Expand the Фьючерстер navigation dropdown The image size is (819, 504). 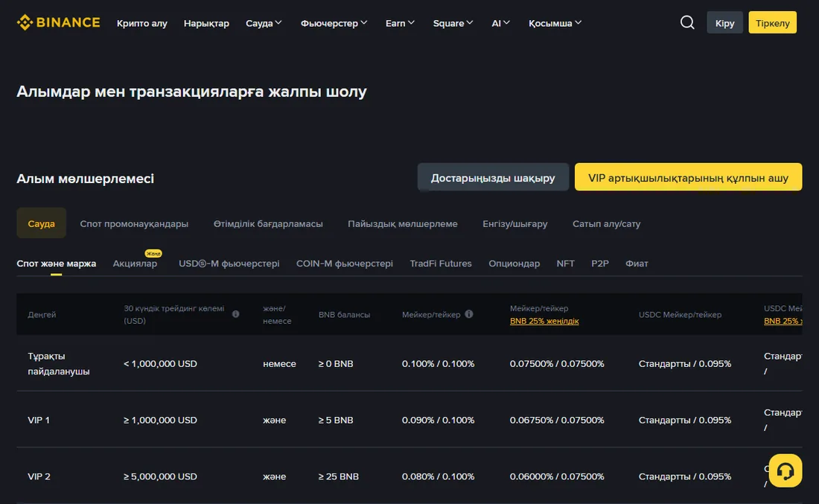point(334,23)
